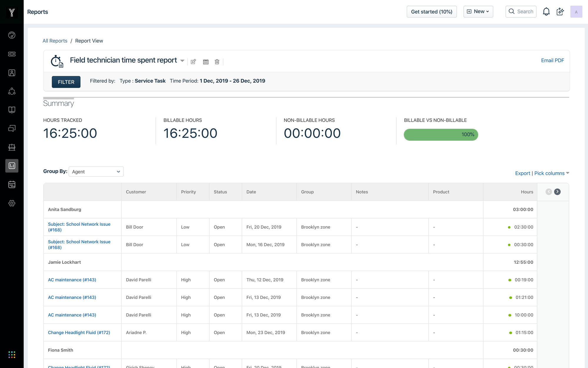This screenshot has height=368, width=588.
Task: Edit the report name with pencil icon
Action: pyautogui.click(x=193, y=62)
